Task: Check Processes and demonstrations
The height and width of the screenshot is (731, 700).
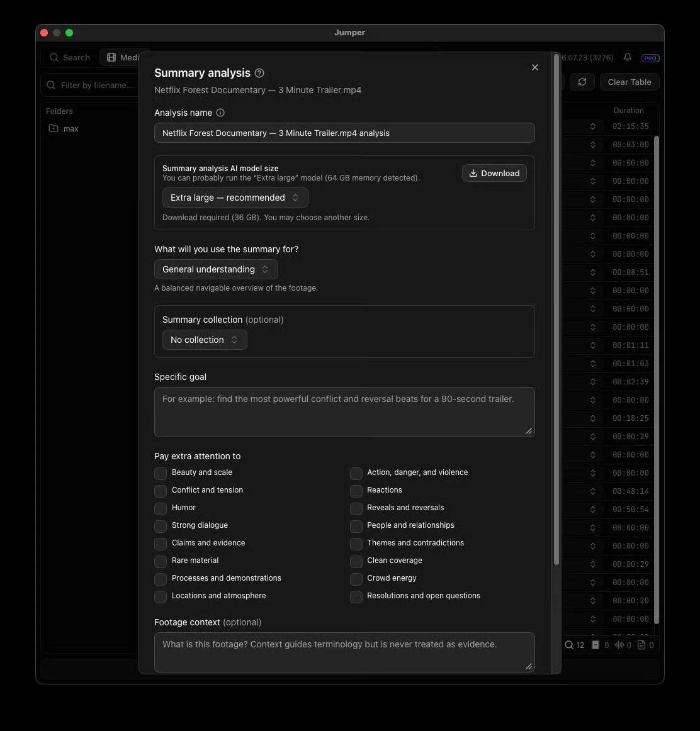Action: coord(161,579)
